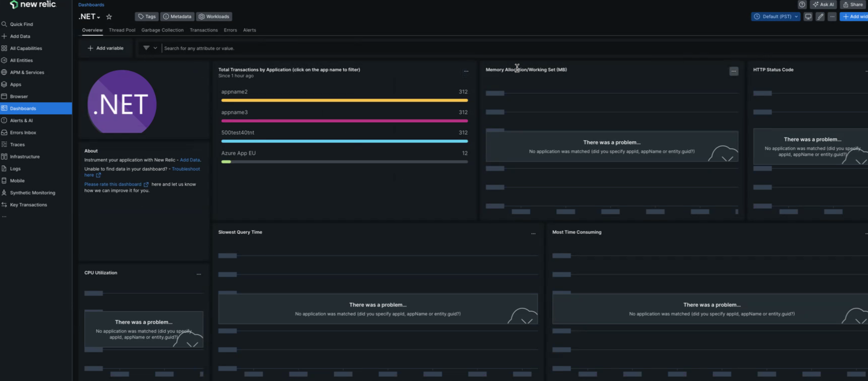The image size is (868, 381).
Task: Open Memory Allocation widget options menu
Action: pyautogui.click(x=733, y=71)
